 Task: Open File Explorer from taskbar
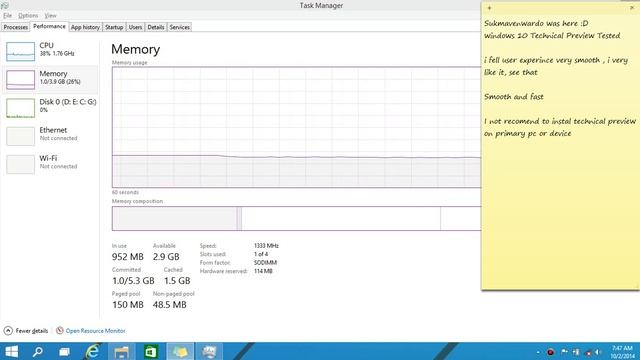(x=122, y=351)
